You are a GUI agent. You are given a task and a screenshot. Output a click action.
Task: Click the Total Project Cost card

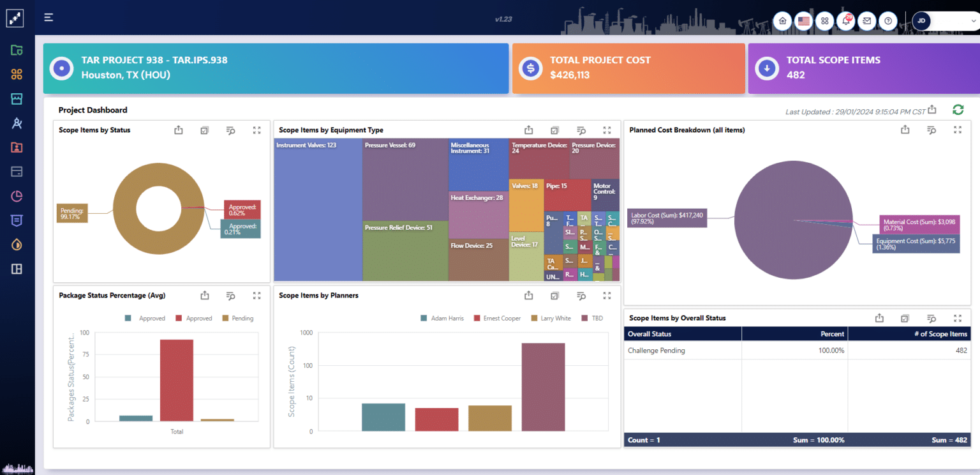[628, 68]
